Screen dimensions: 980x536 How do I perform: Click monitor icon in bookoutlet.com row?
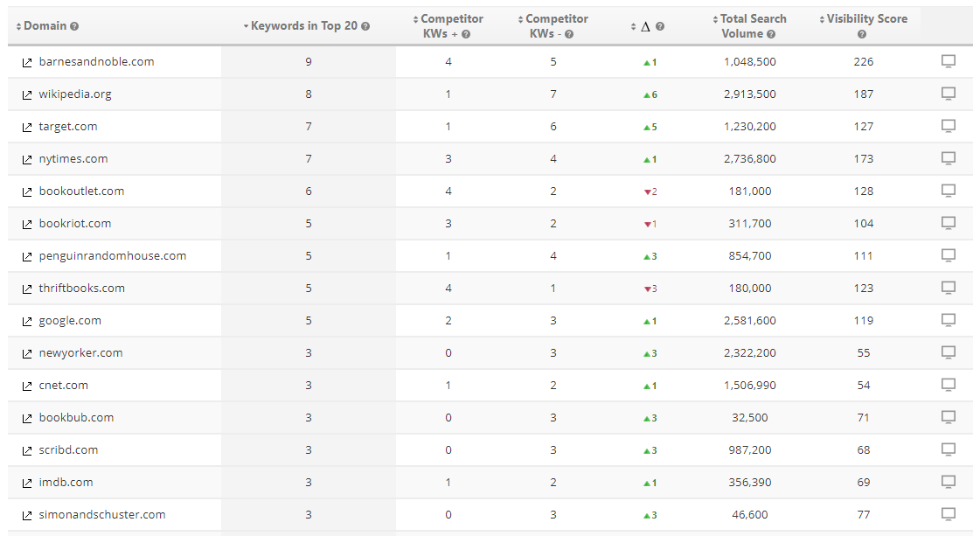[x=949, y=191]
